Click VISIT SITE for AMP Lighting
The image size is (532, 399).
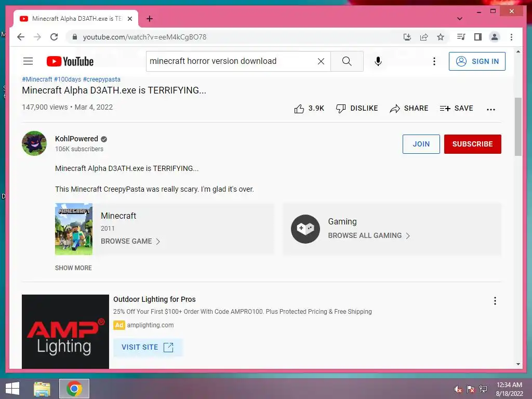(x=148, y=348)
